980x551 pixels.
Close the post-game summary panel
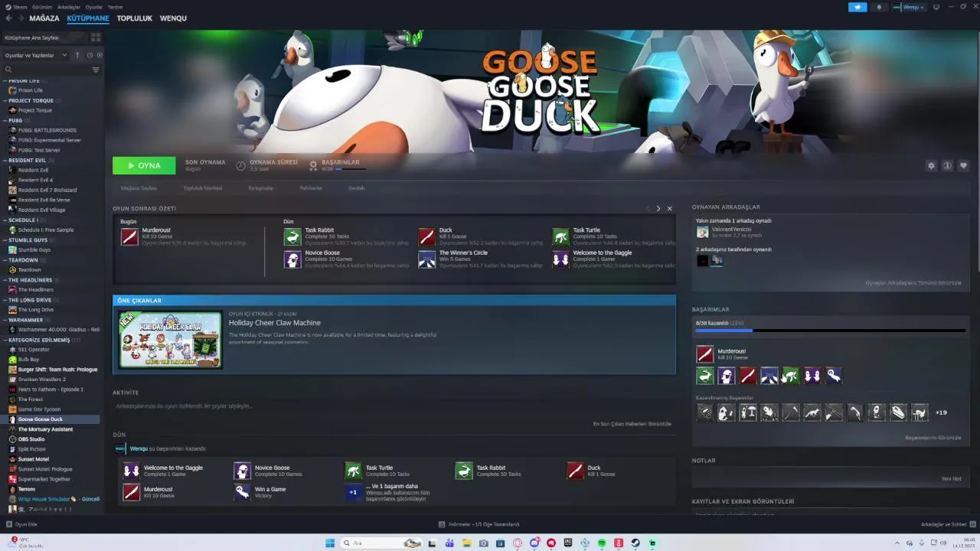670,208
